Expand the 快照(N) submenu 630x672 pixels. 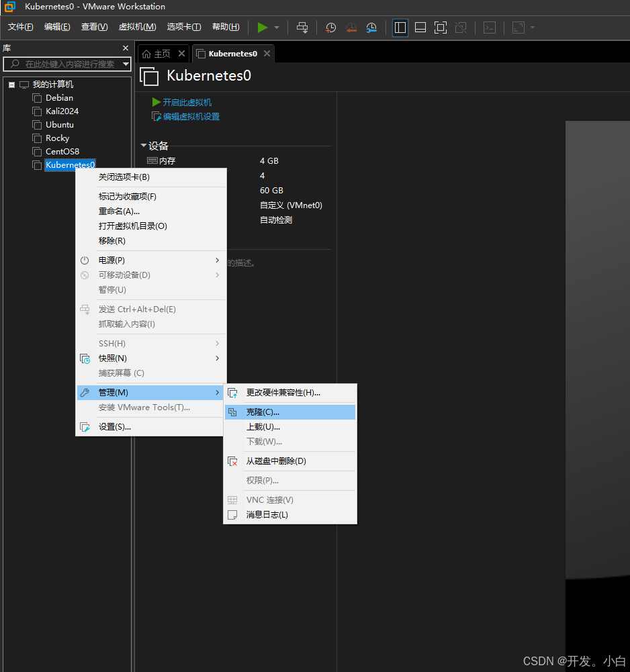[x=151, y=358]
